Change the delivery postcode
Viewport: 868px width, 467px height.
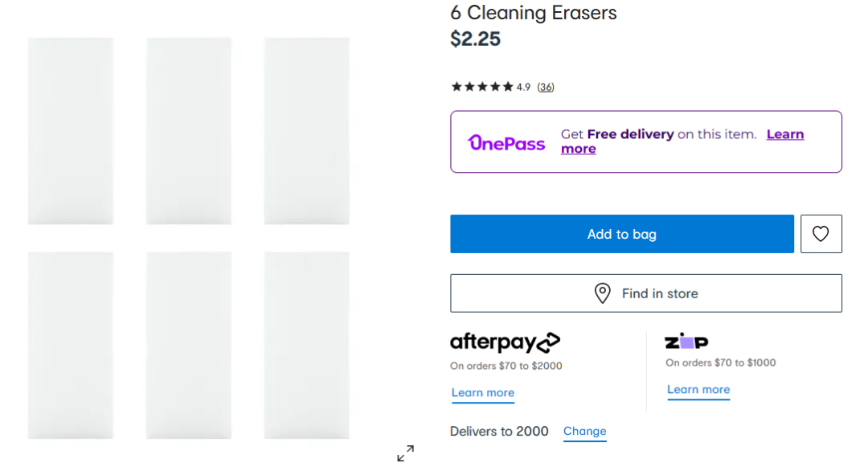584,431
